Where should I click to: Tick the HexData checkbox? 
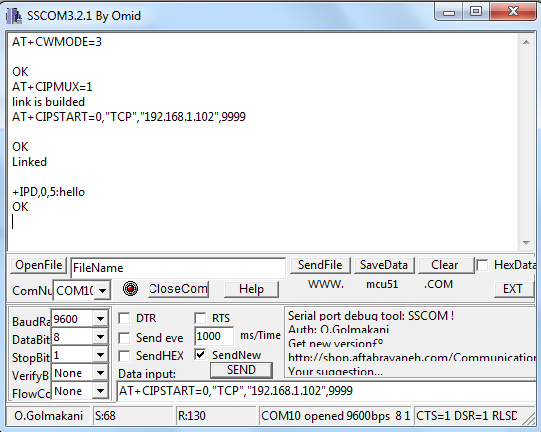(x=482, y=265)
